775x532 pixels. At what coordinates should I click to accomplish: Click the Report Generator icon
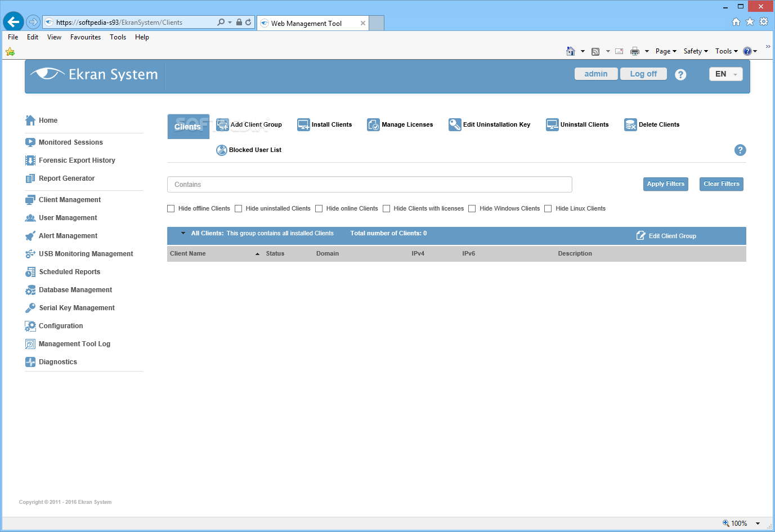tap(30, 178)
